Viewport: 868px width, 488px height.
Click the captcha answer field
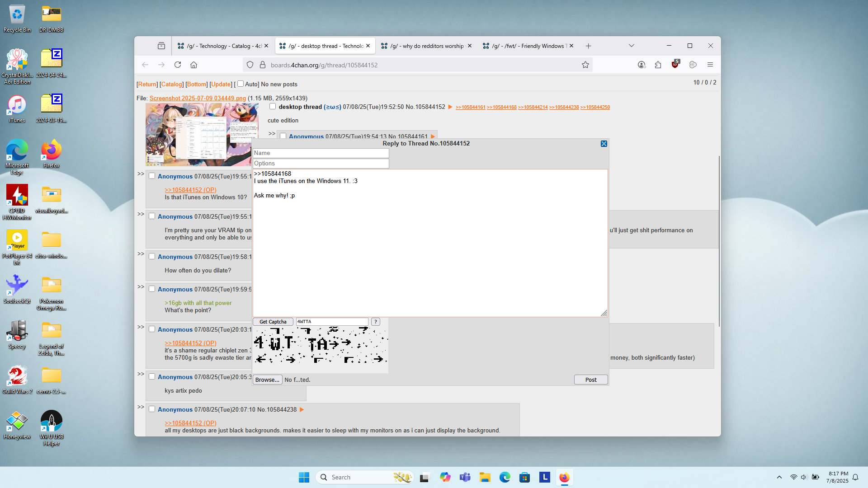click(332, 322)
